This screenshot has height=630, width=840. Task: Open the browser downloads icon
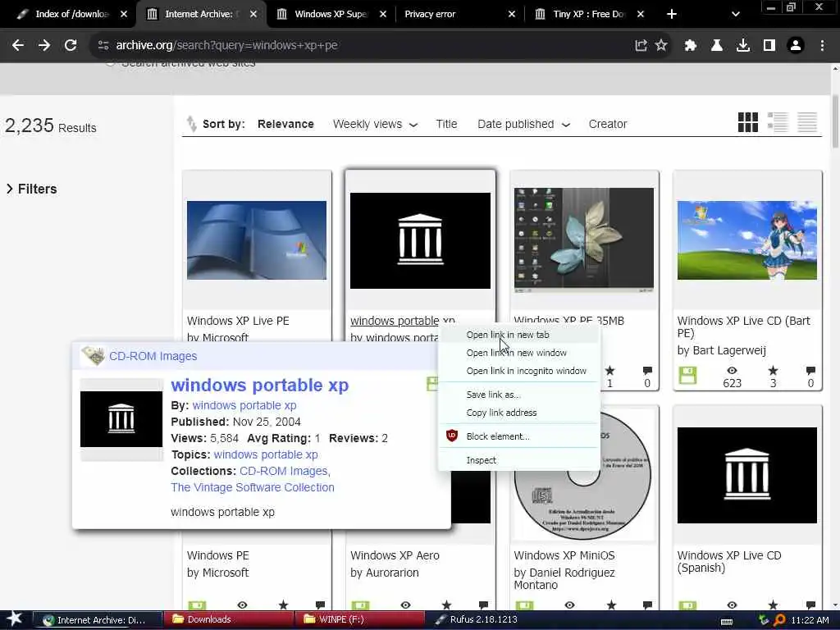point(743,46)
